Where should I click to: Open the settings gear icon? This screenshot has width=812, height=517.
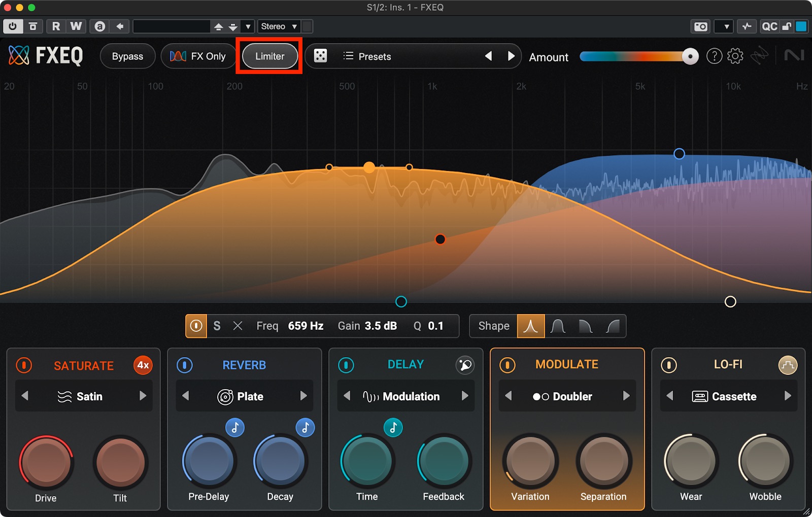(735, 56)
